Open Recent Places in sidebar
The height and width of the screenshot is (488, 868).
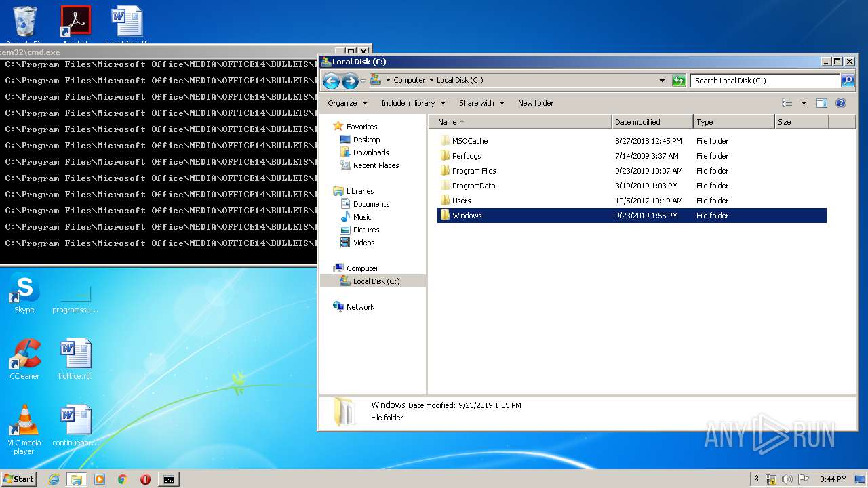pyautogui.click(x=376, y=165)
